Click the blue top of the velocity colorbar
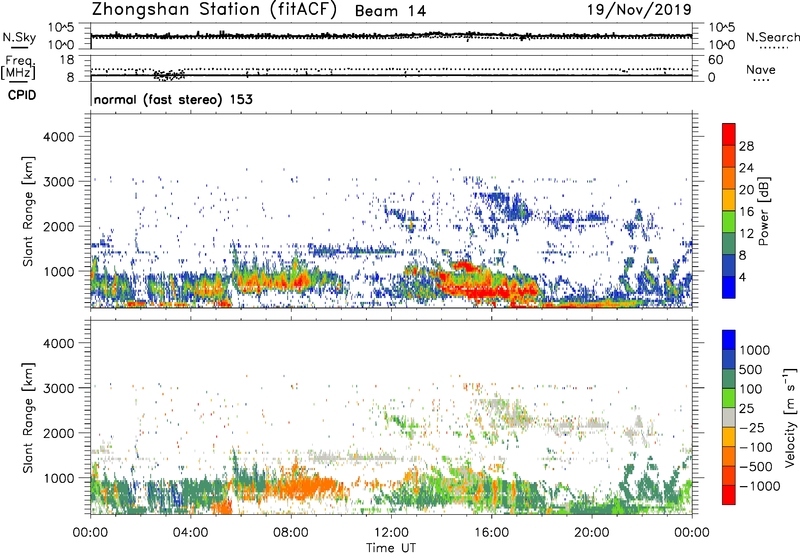This screenshot has height=554, width=800. (729, 340)
